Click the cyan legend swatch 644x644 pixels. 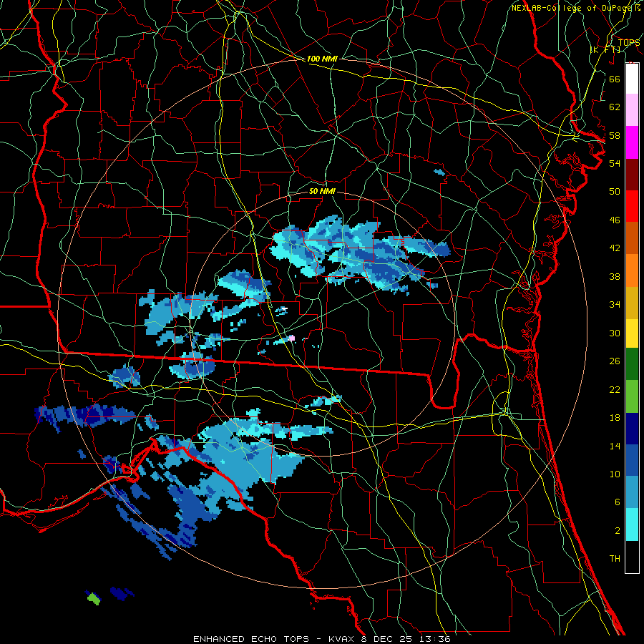click(x=632, y=525)
